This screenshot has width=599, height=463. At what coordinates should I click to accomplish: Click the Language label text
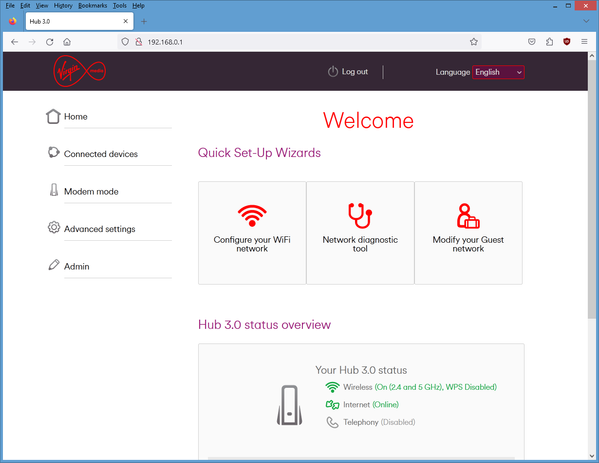[x=453, y=72]
